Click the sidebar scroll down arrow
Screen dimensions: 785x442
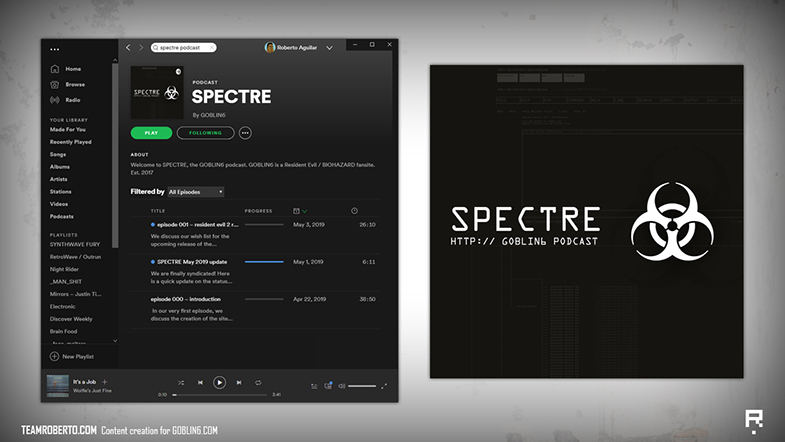(115, 341)
